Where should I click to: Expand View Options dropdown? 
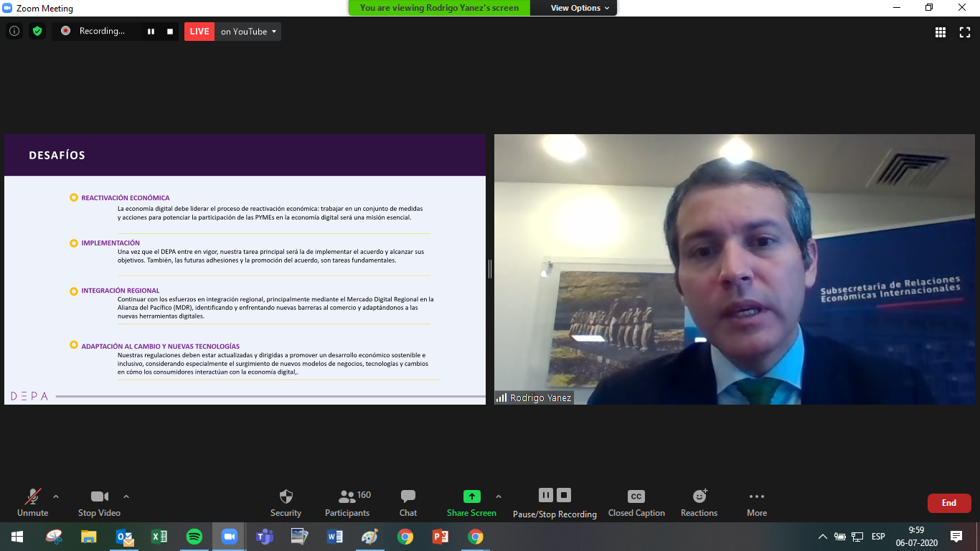click(x=580, y=8)
